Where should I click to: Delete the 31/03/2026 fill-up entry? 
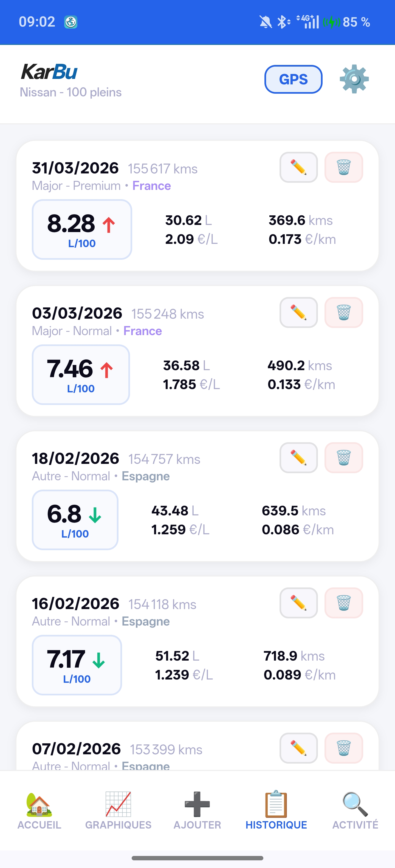[x=343, y=167]
